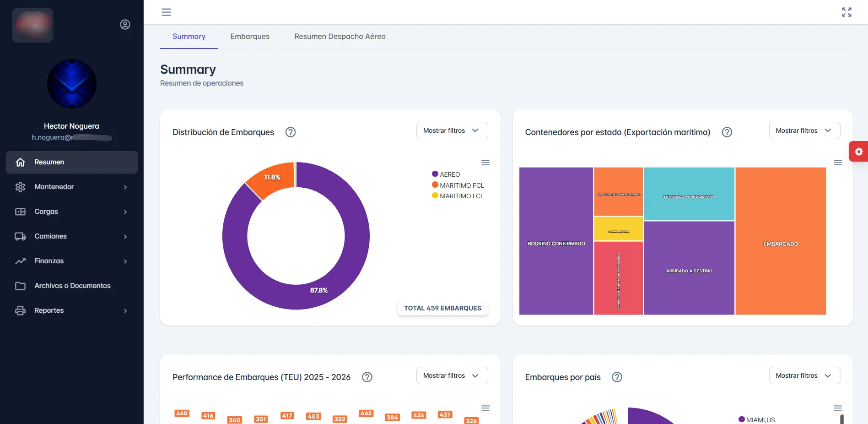The height and width of the screenshot is (424, 868).
Task: Open the treemap chart options menu
Action: pos(838,163)
